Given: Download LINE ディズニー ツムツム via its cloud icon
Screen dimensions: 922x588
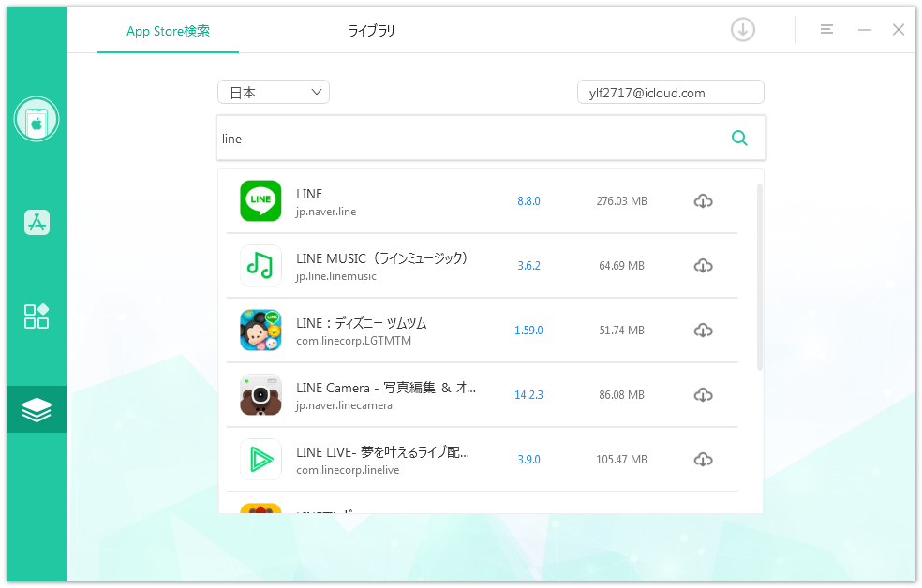Looking at the screenshot, I should [704, 331].
